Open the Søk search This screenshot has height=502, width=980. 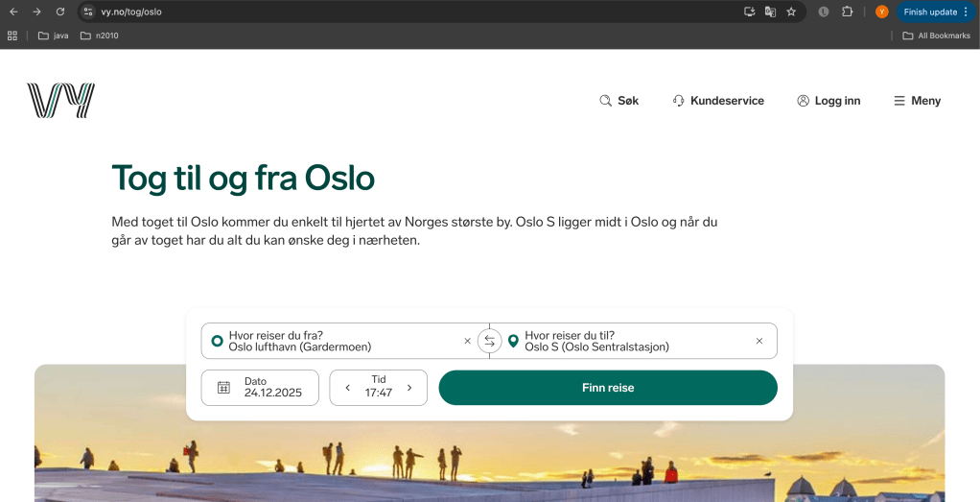click(618, 101)
